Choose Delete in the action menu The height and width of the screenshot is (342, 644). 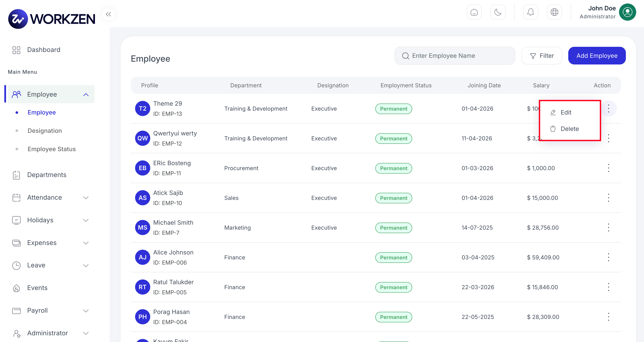click(x=564, y=129)
